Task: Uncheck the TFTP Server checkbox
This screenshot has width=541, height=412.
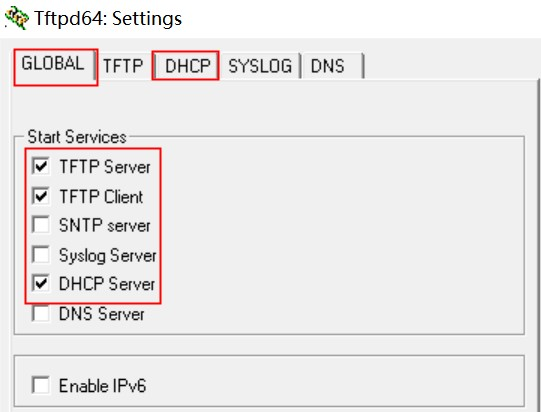Action: (x=41, y=166)
